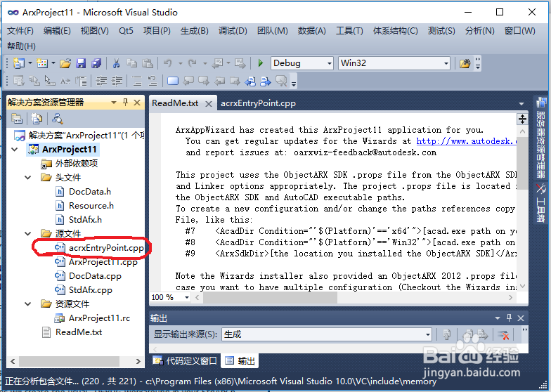Screen dimensions: 551x392
Task: Open the 文件(F) menu
Action: click(20, 31)
